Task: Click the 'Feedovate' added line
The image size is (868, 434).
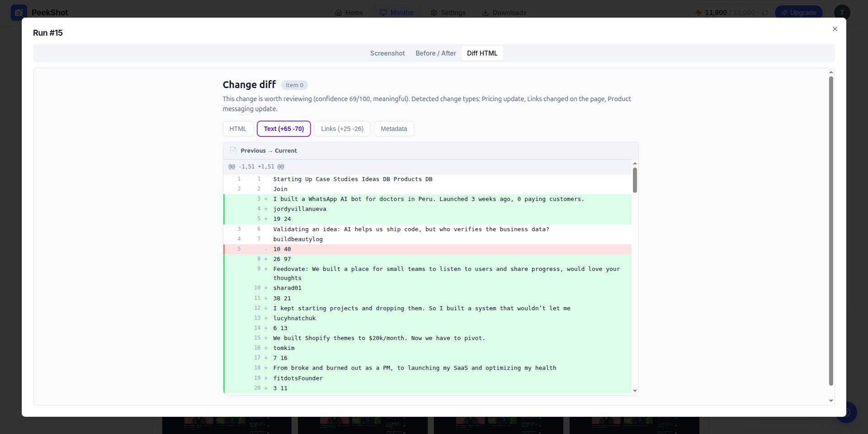Action: click(x=427, y=274)
